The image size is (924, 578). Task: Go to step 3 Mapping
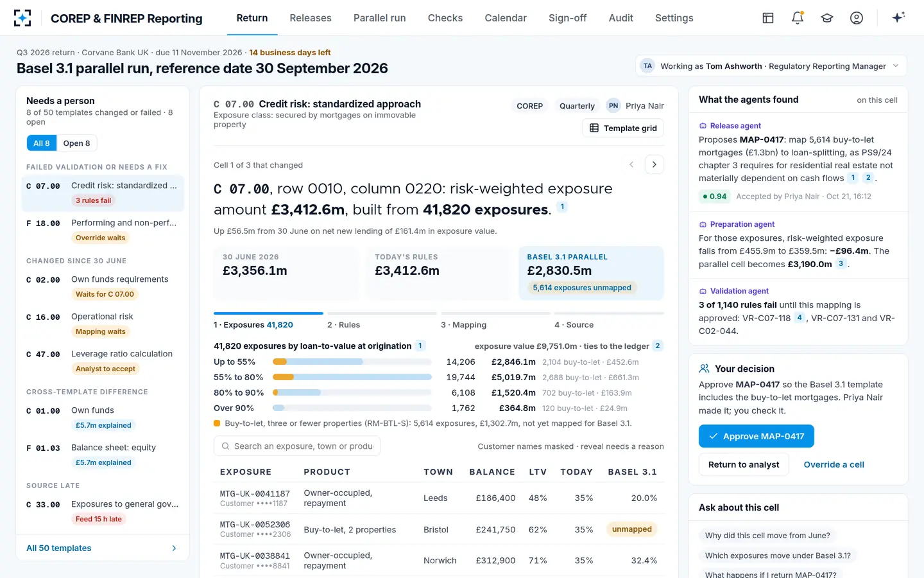coord(495,321)
